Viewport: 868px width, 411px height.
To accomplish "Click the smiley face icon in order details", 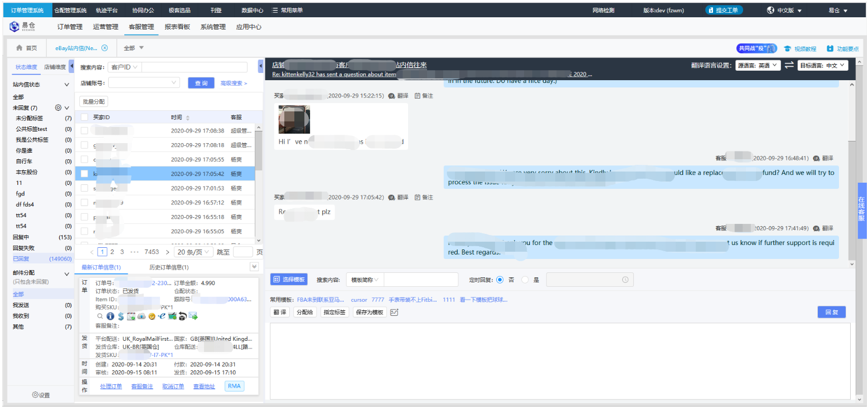I will (x=152, y=316).
